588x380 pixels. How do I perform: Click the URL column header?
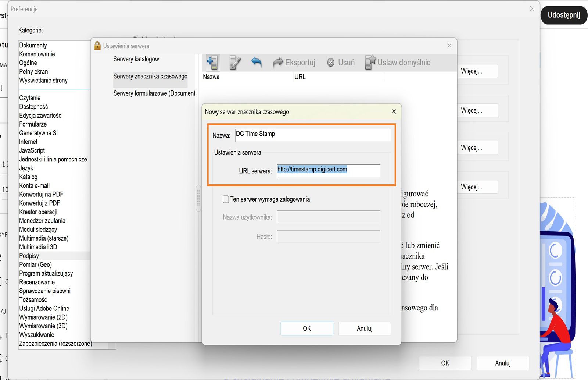(300, 77)
